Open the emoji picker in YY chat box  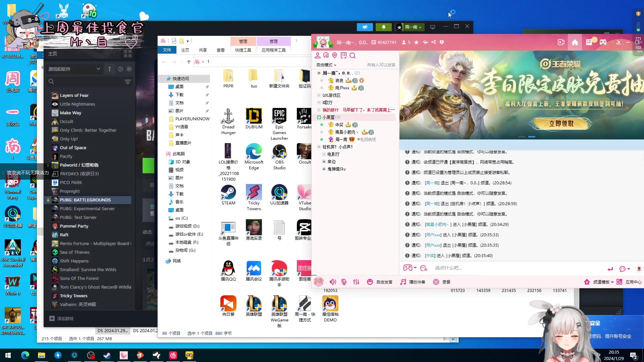coord(424,268)
